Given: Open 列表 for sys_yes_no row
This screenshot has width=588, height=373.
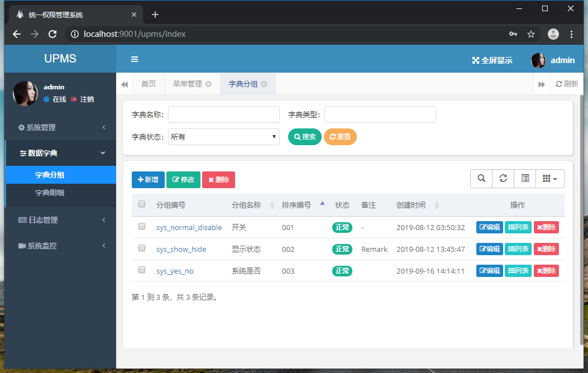Looking at the screenshot, I should 518,271.
